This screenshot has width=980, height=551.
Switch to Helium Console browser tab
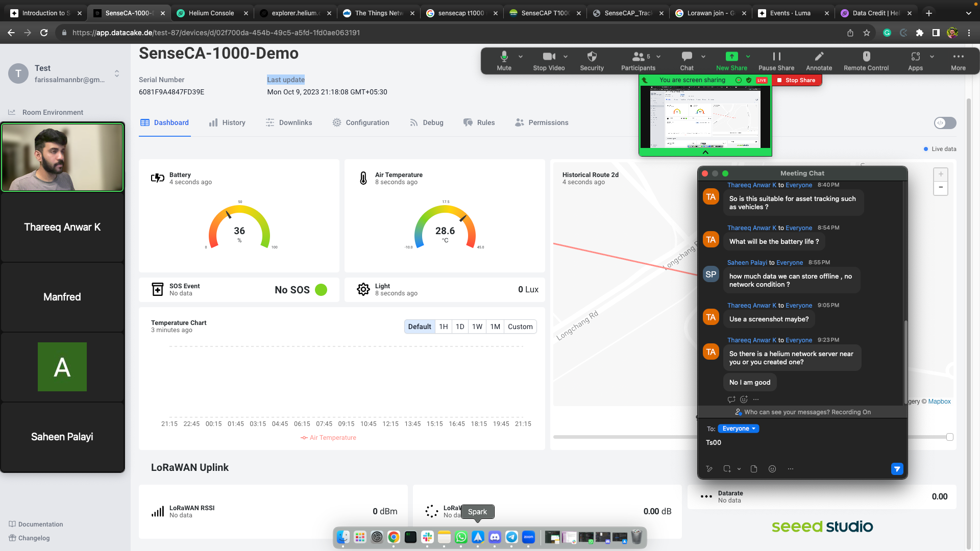coord(211,13)
